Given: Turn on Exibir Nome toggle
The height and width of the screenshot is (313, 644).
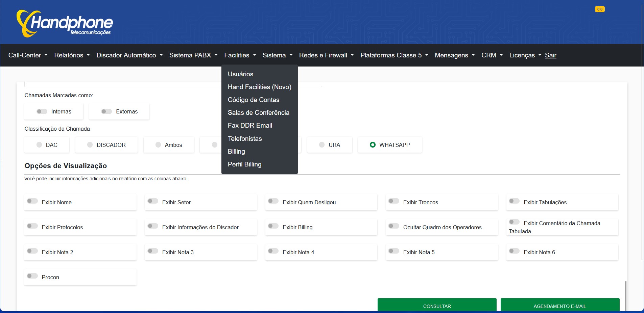Looking at the screenshot, I should [32, 201].
